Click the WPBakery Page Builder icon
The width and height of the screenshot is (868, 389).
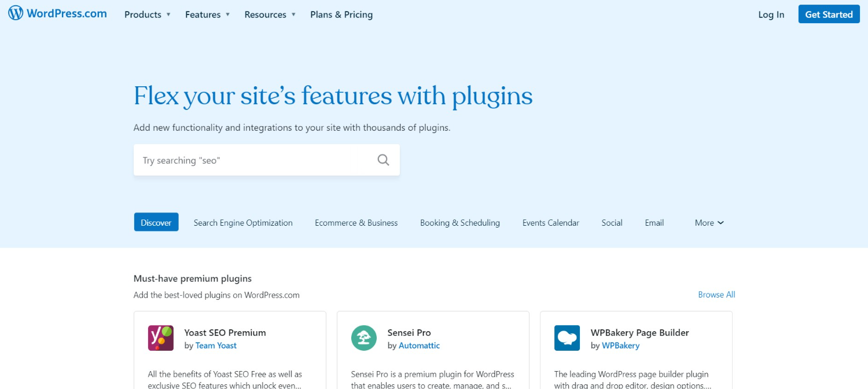pyautogui.click(x=567, y=338)
